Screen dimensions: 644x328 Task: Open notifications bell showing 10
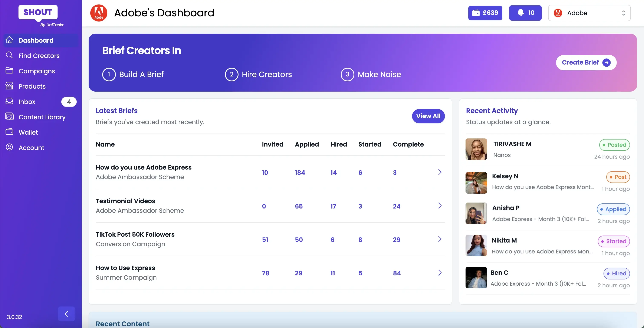click(525, 13)
